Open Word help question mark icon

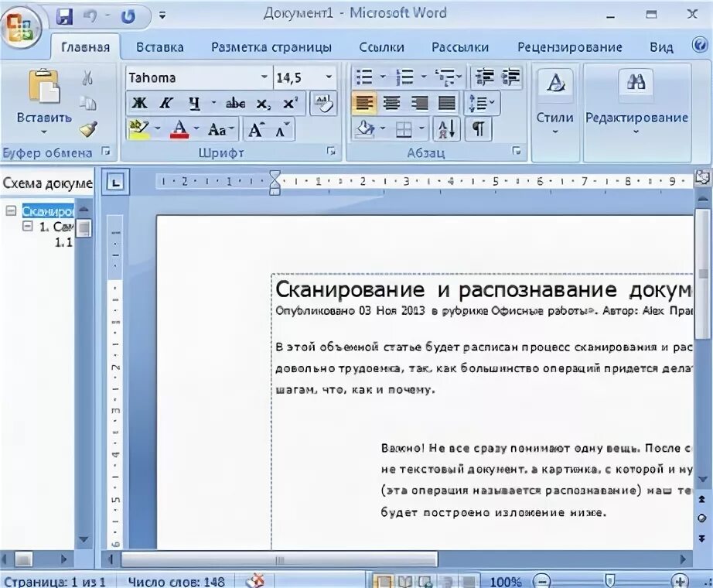(699, 45)
